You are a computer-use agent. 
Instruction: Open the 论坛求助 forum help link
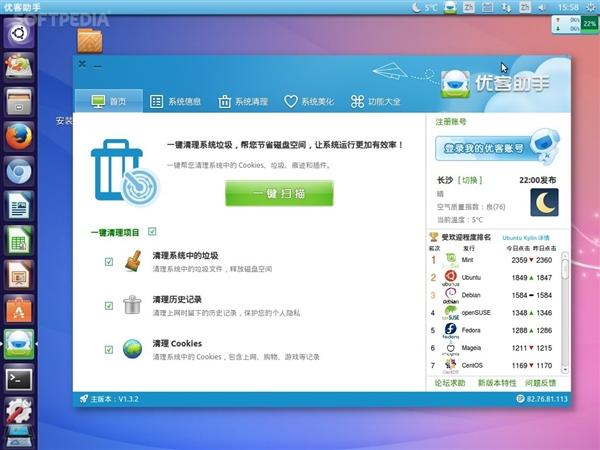point(450,383)
